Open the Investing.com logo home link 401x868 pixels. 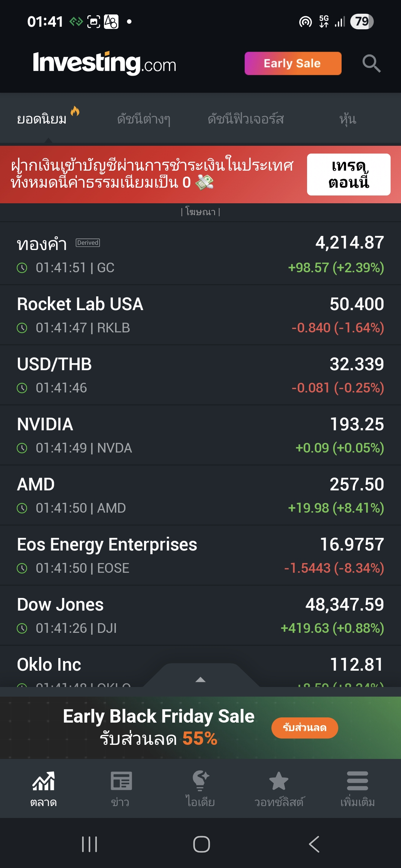tap(104, 63)
